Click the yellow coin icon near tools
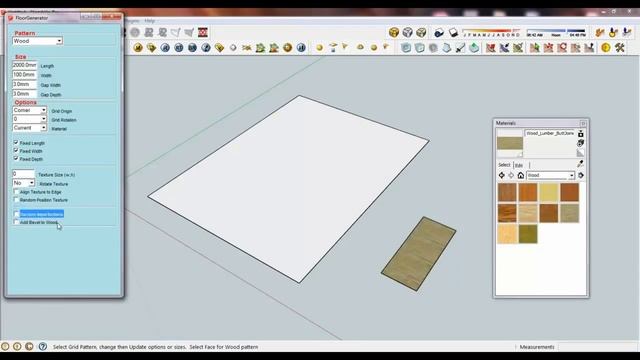 pyautogui.click(x=606, y=48)
